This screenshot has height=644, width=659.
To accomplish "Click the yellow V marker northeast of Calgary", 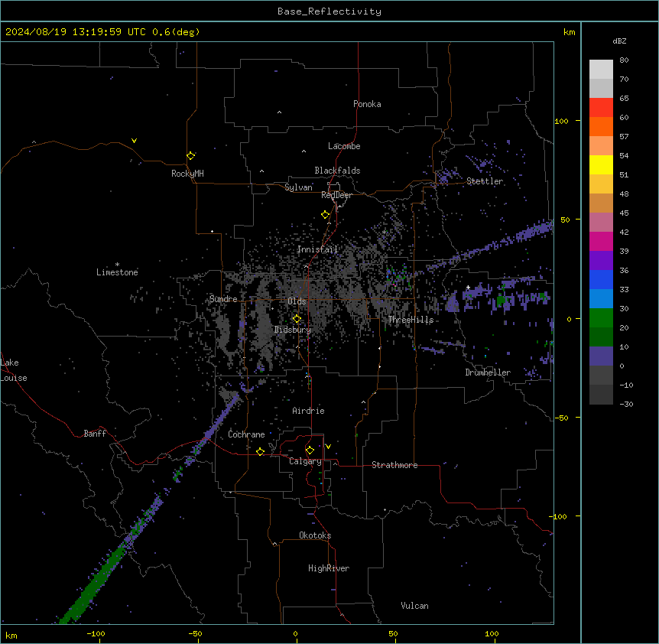I will [328, 447].
